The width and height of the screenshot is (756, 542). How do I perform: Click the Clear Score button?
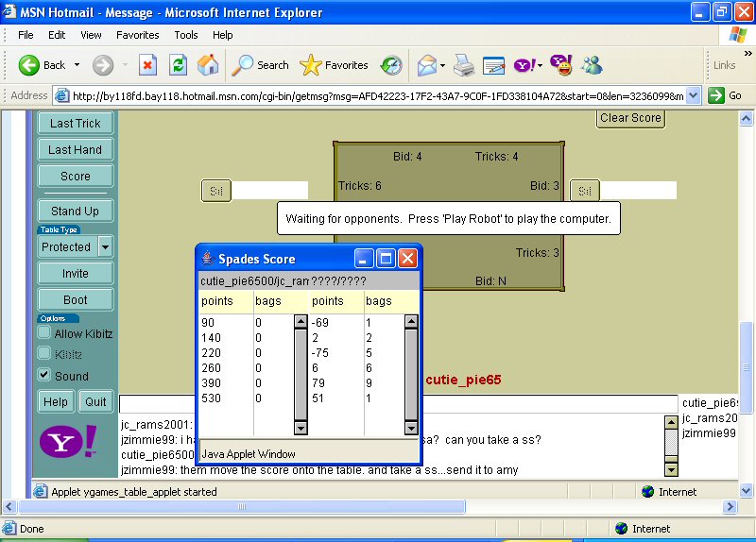click(630, 118)
